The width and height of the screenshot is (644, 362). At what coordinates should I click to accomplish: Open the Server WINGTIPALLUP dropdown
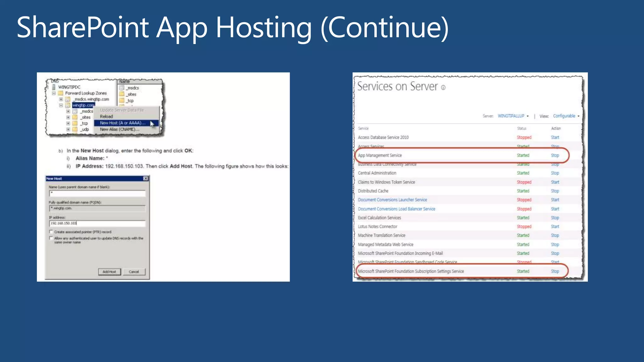(513, 116)
